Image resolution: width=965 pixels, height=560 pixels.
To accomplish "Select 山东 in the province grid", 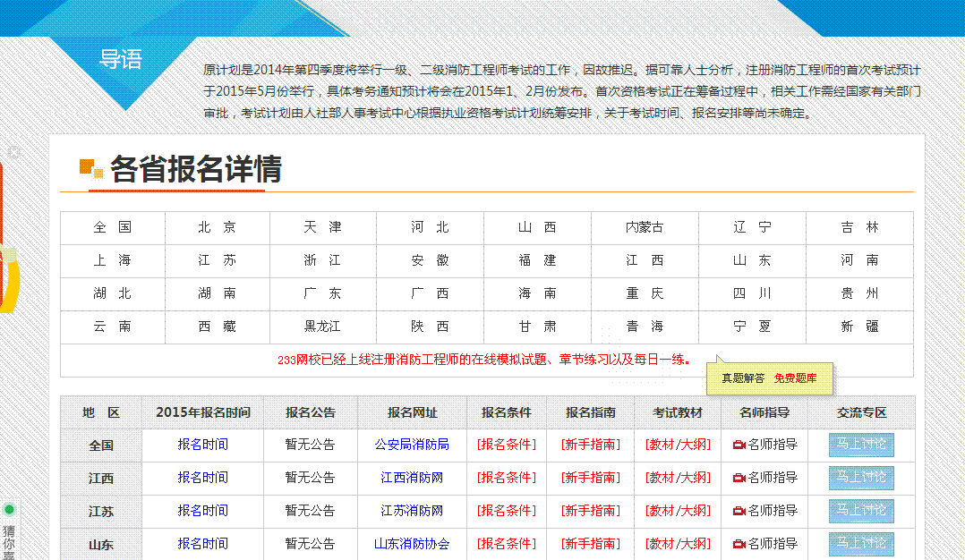I will point(752,260).
